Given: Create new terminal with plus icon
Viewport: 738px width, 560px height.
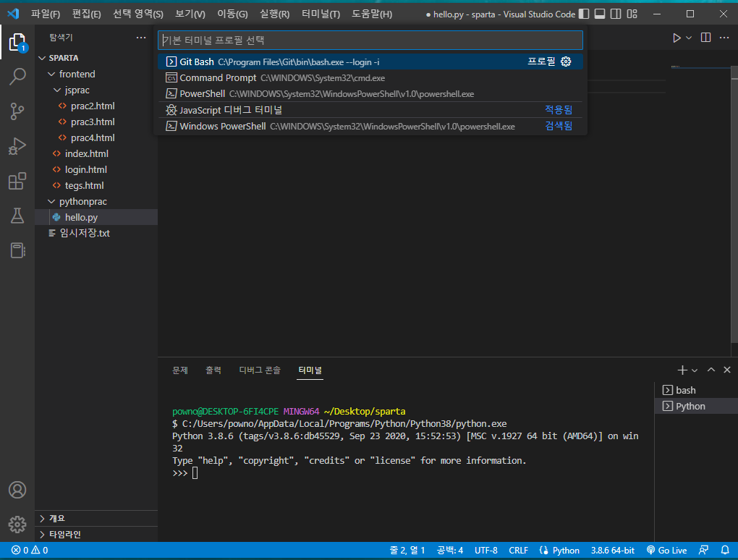Looking at the screenshot, I should (682, 370).
